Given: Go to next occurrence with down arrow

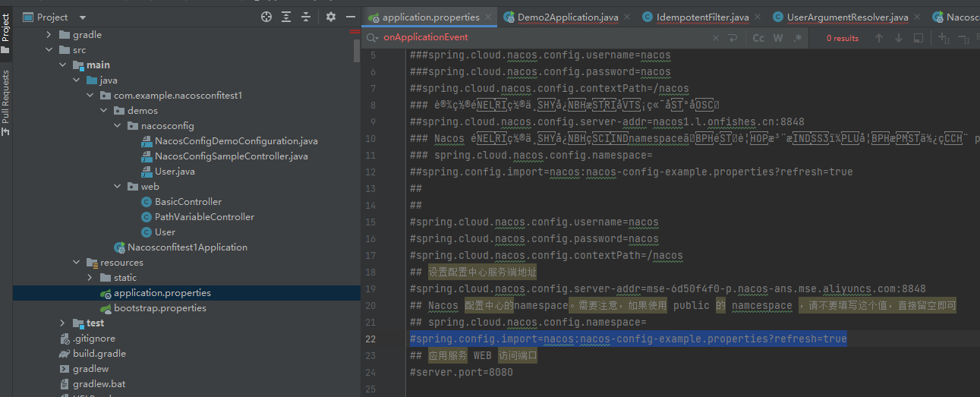Looking at the screenshot, I should click(899, 38).
